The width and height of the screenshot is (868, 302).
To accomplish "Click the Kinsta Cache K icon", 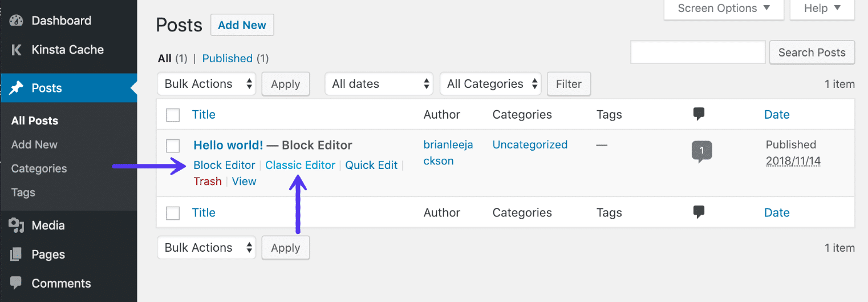I will (16, 50).
